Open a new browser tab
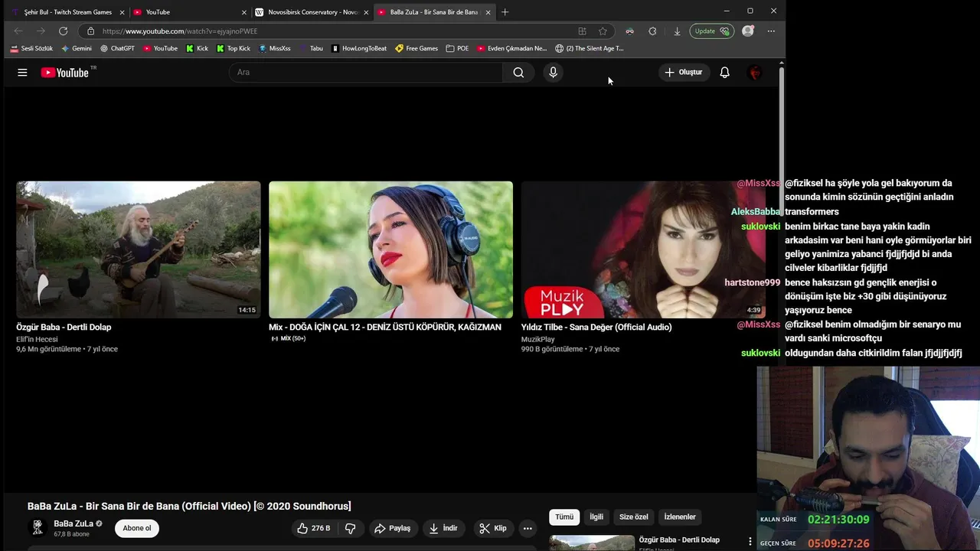 pyautogui.click(x=505, y=12)
